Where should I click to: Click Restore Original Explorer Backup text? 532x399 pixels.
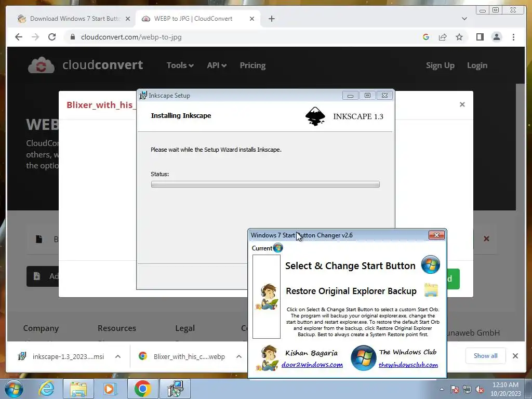(x=351, y=291)
